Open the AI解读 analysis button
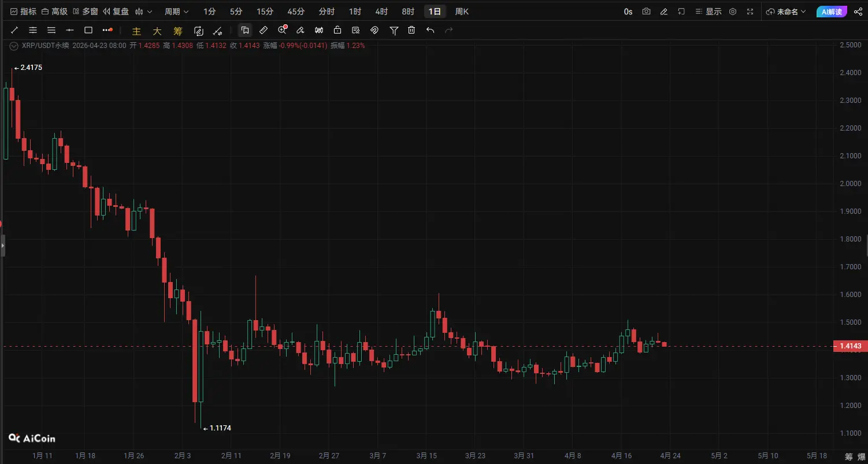This screenshot has width=868, height=464. click(832, 12)
